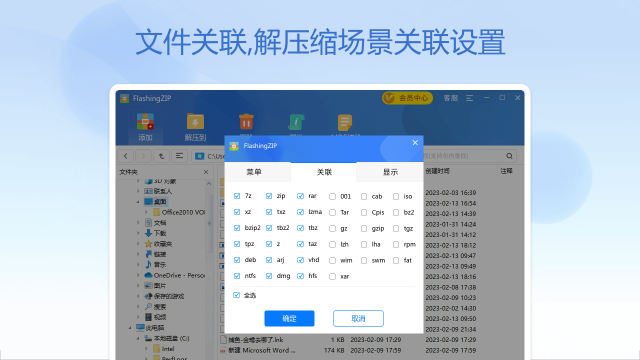Image resolution: width=640 pixels, height=360 pixels.
Task: Click the search magnifier icon
Action: pos(509,156)
